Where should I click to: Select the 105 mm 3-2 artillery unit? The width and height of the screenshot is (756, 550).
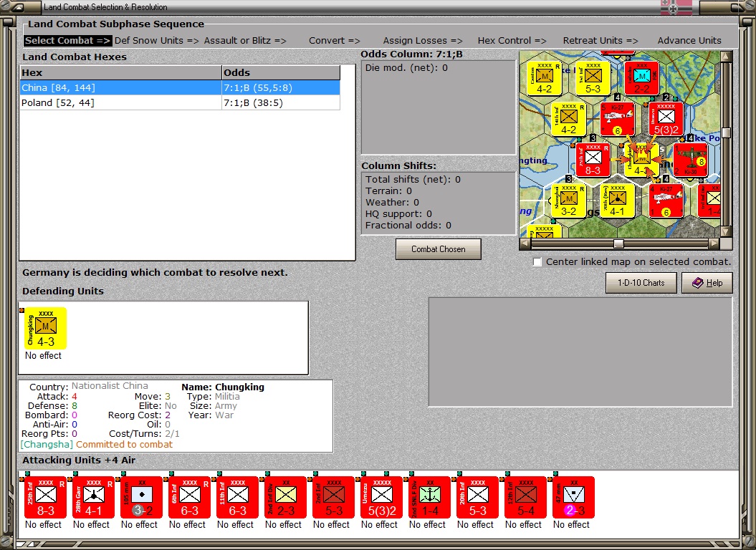point(142,498)
